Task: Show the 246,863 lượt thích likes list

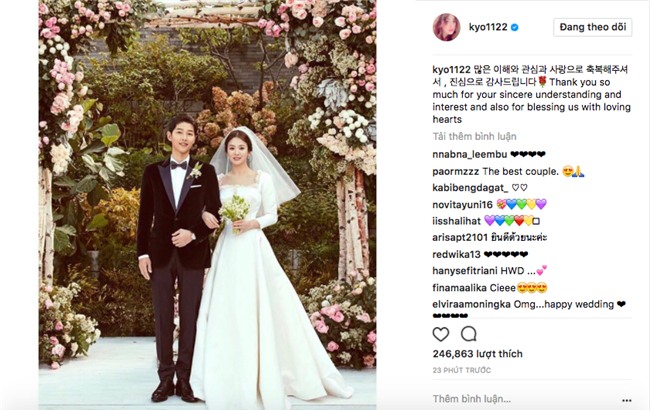Action: [x=478, y=354]
